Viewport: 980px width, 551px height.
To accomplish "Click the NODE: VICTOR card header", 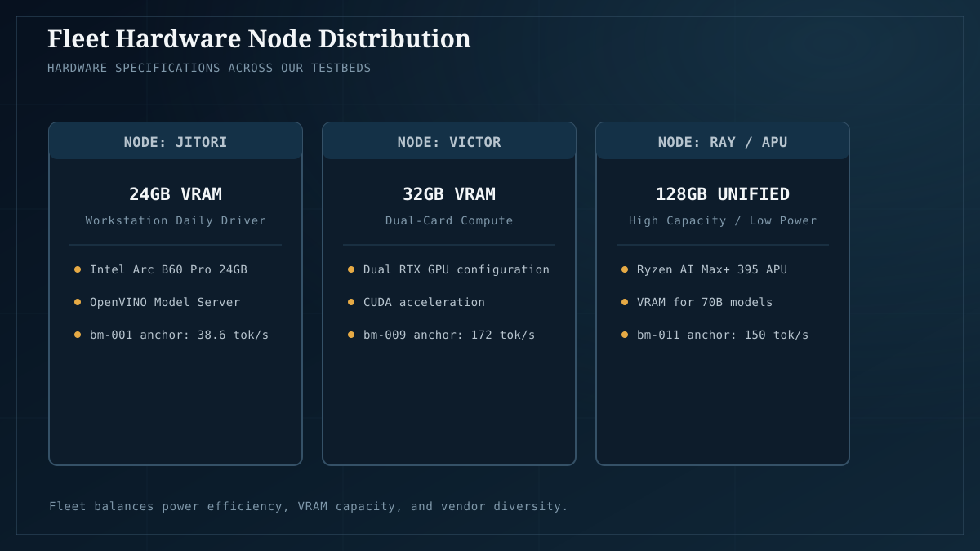I will [x=449, y=142].
